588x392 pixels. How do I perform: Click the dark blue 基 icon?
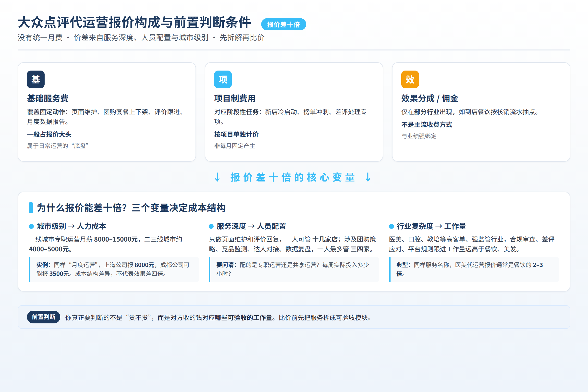click(36, 79)
